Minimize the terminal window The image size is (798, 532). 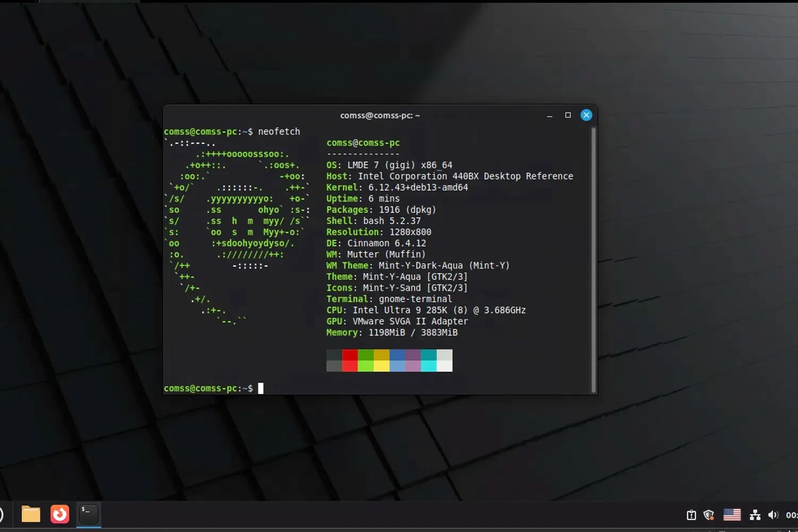point(550,115)
